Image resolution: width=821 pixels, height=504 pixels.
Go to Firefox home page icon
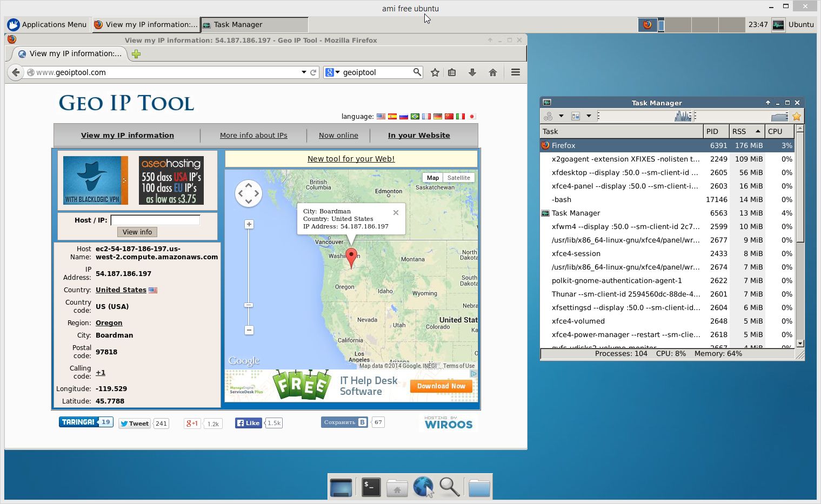point(492,72)
